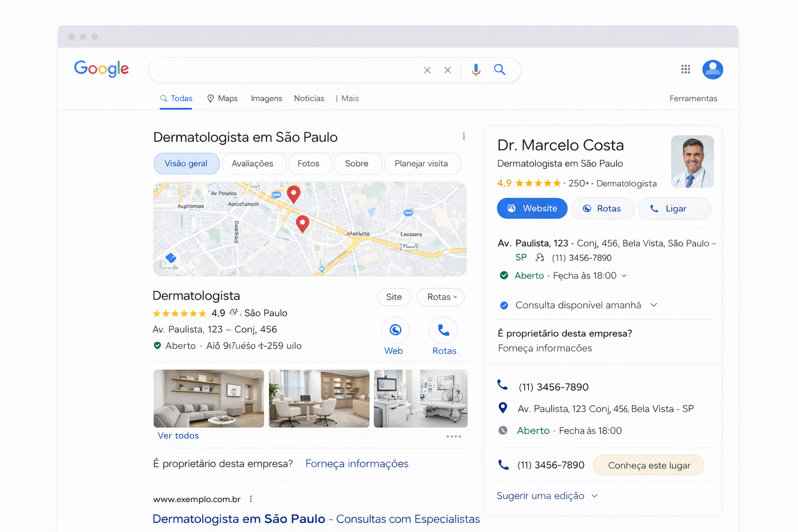Toggle the Visão geral filter chip

click(187, 163)
